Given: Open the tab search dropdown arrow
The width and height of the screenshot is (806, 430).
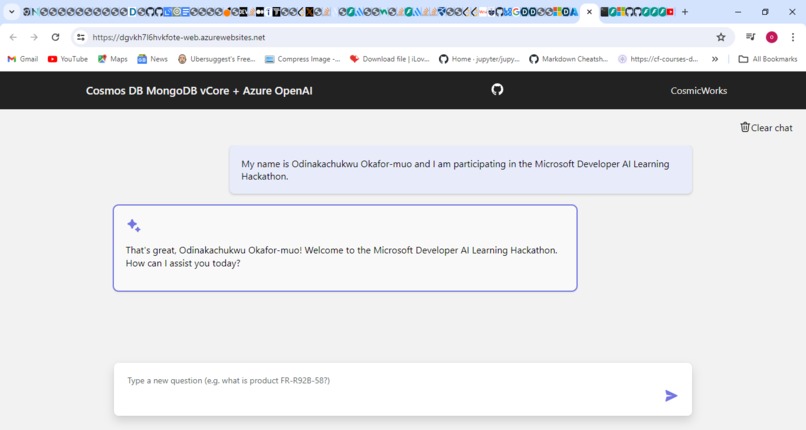Looking at the screenshot, I should 11,11.
